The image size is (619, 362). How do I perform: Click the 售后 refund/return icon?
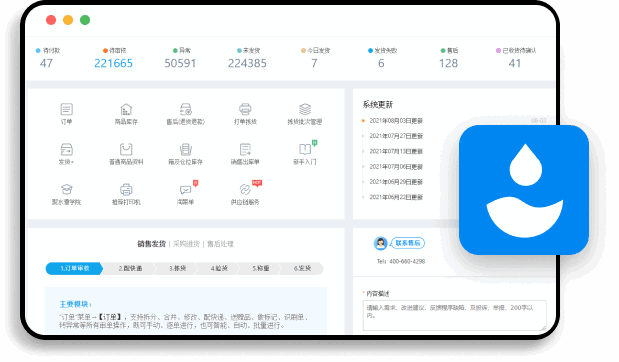pyautogui.click(x=186, y=109)
